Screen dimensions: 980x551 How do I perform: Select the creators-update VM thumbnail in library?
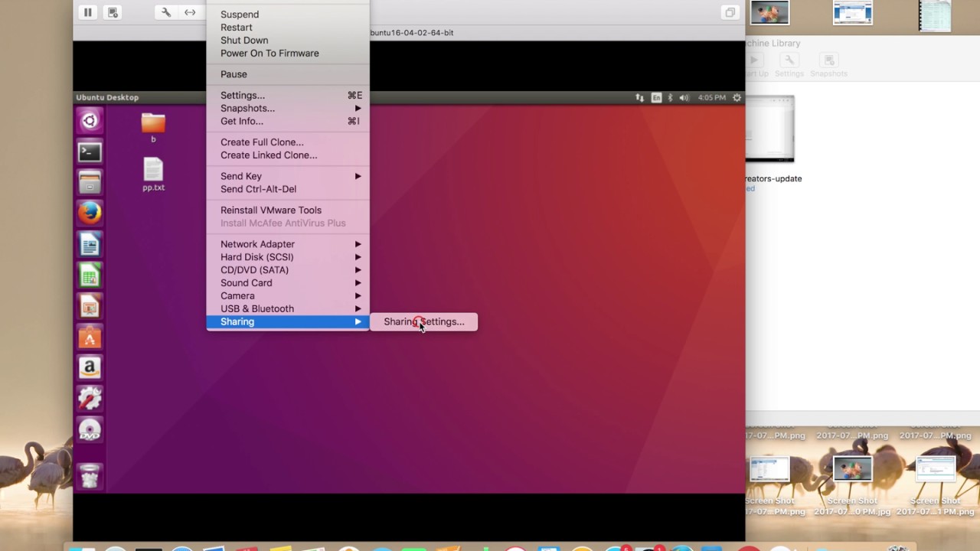[x=769, y=129]
